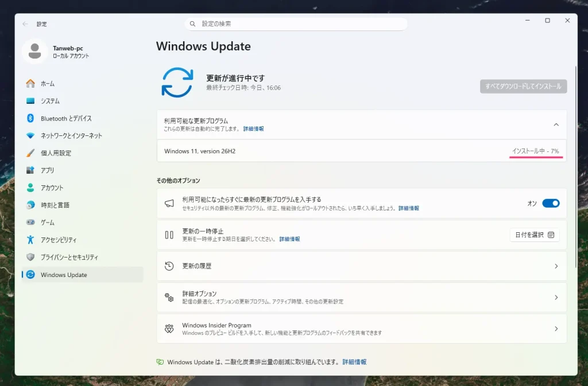
Task: Open 詳細オプション via its right chevron
Action: 556,297
